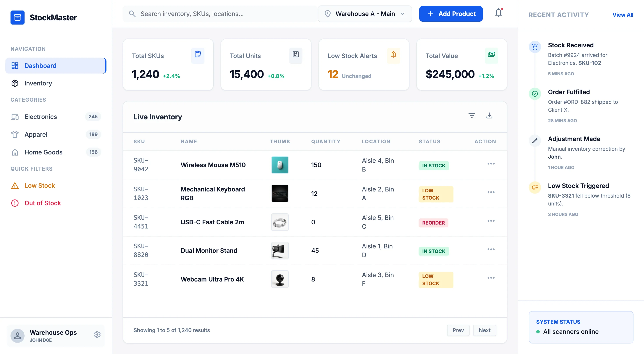Click the Add Product button
The width and height of the screenshot is (644, 354).
[x=451, y=14]
